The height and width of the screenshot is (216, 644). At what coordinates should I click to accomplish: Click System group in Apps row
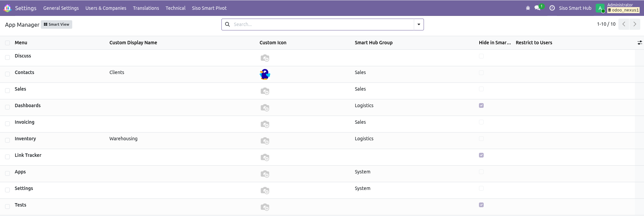[x=363, y=172]
